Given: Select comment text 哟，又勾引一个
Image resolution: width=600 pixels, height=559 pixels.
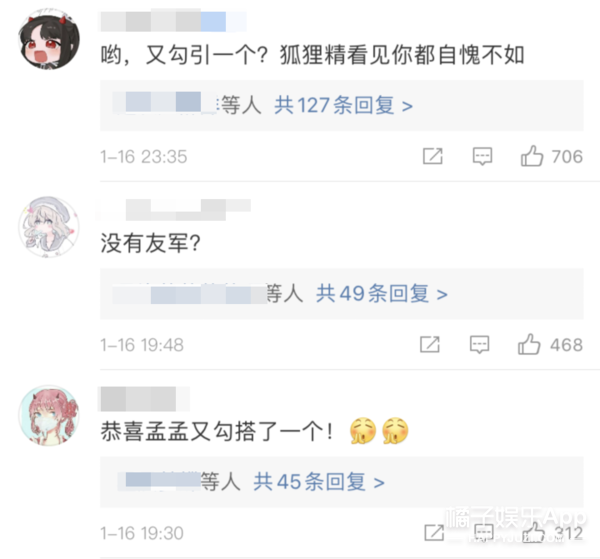Looking at the screenshot, I should 184,55.
